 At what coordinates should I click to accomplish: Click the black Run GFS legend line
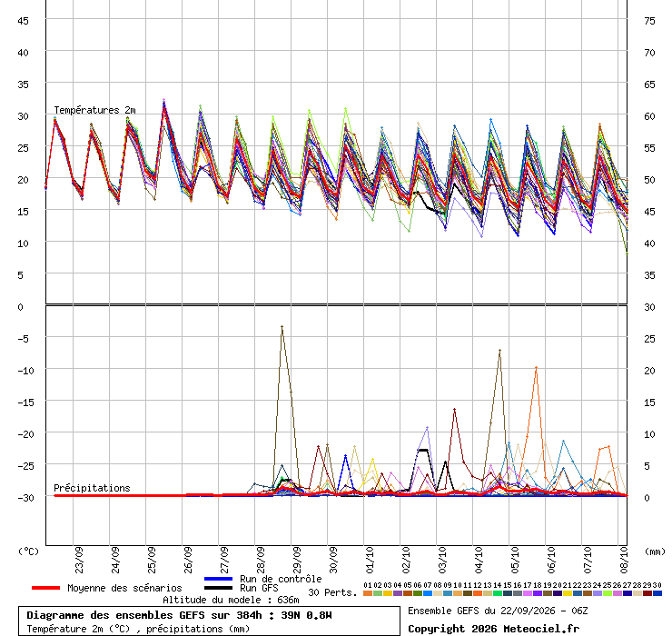point(219,588)
